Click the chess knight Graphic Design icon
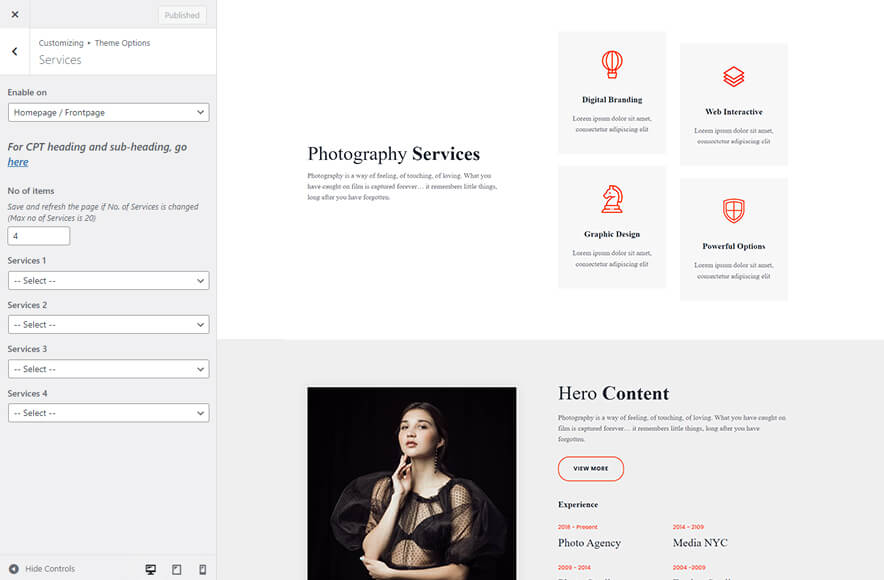The height and width of the screenshot is (580, 884). click(612, 199)
